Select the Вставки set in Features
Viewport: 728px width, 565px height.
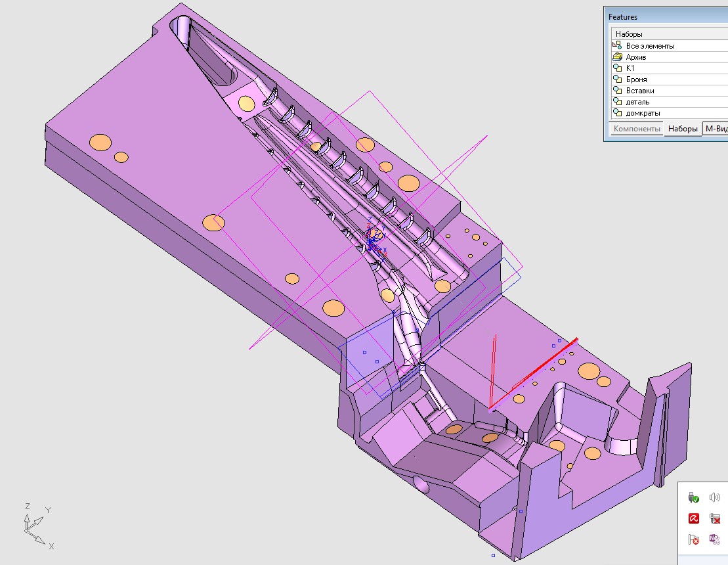[x=670, y=90]
